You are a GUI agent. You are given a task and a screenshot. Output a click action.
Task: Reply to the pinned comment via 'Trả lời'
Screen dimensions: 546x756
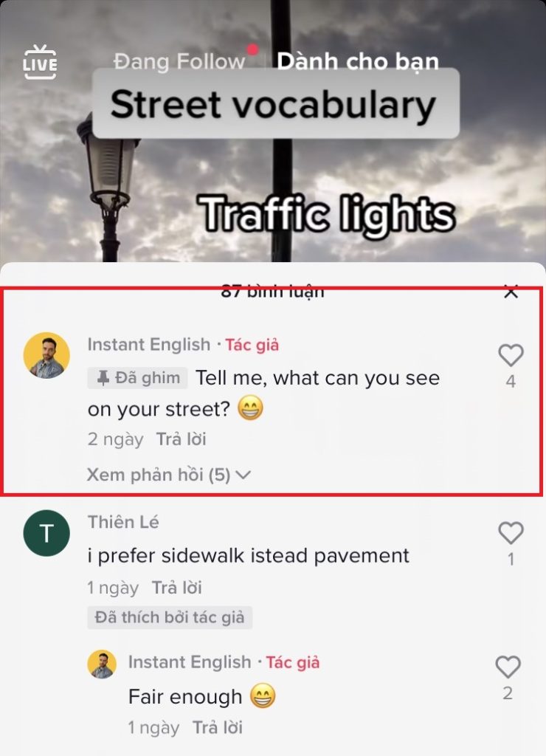182,439
